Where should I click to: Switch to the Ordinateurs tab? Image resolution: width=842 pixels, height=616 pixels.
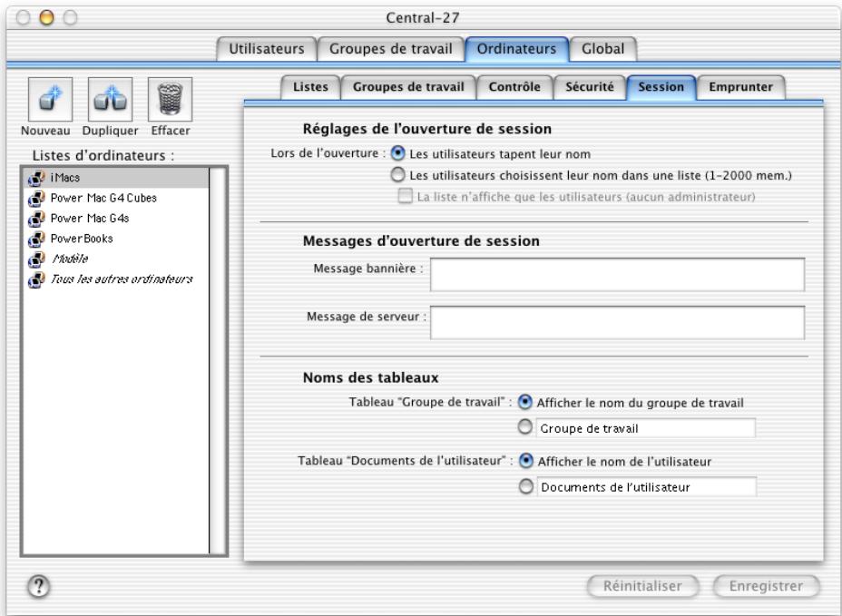pyautogui.click(x=516, y=49)
